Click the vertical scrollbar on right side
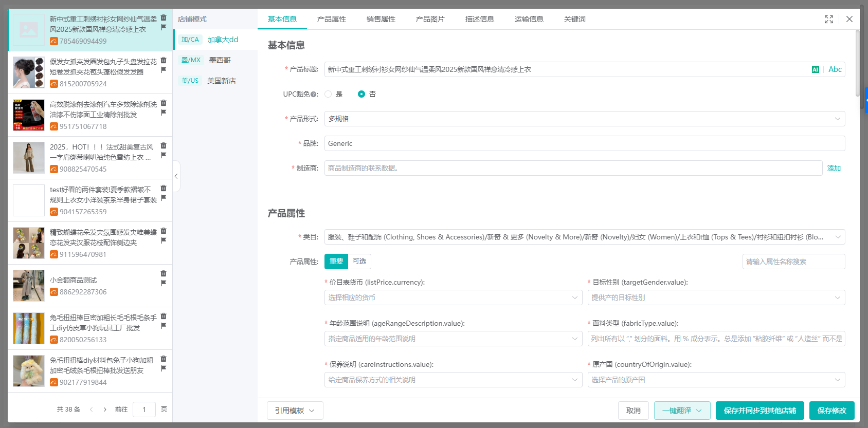 [857, 62]
